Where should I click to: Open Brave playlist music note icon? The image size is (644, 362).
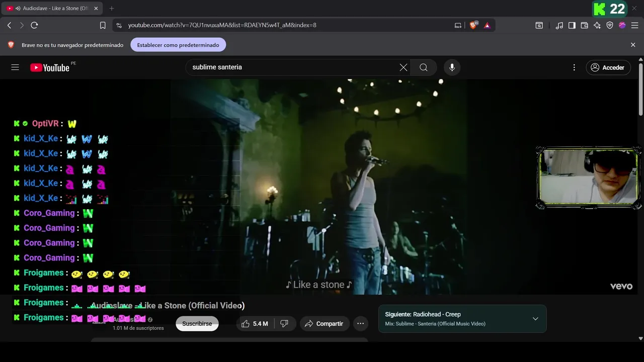pyautogui.click(x=559, y=25)
